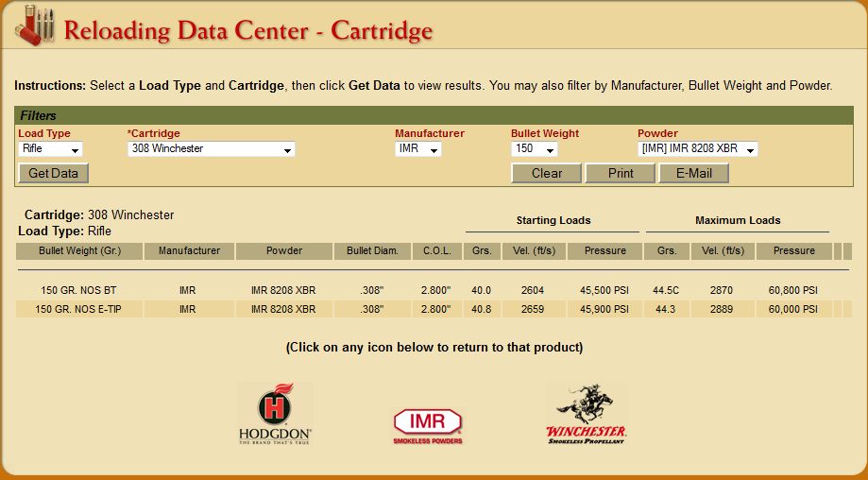The width and height of the screenshot is (868, 480).
Task: Click the Reloading Data Center - Cartridge title
Action: coord(248,30)
